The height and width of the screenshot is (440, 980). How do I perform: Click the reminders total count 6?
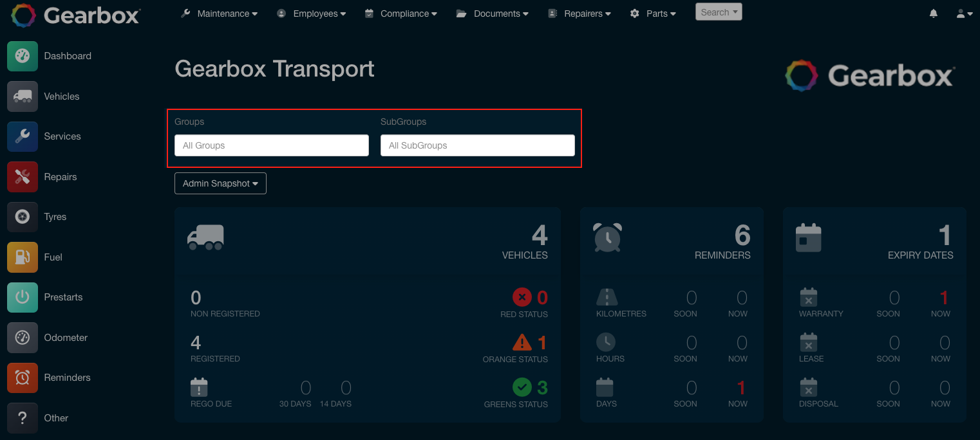pos(742,235)
